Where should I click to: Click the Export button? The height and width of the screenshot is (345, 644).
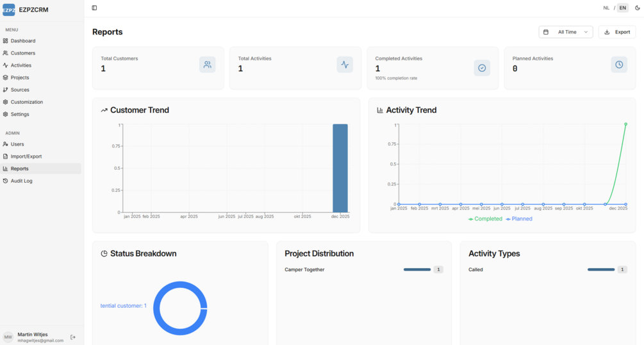(617, 32)
